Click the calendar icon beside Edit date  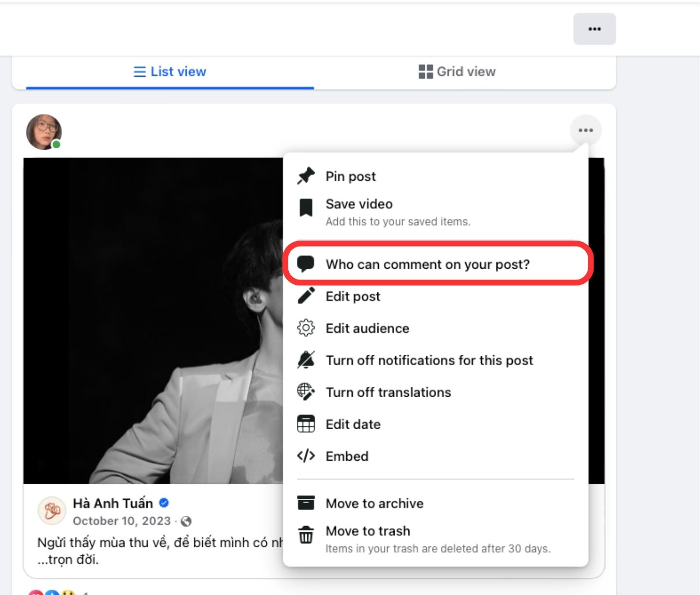click(x=306, y=424)
